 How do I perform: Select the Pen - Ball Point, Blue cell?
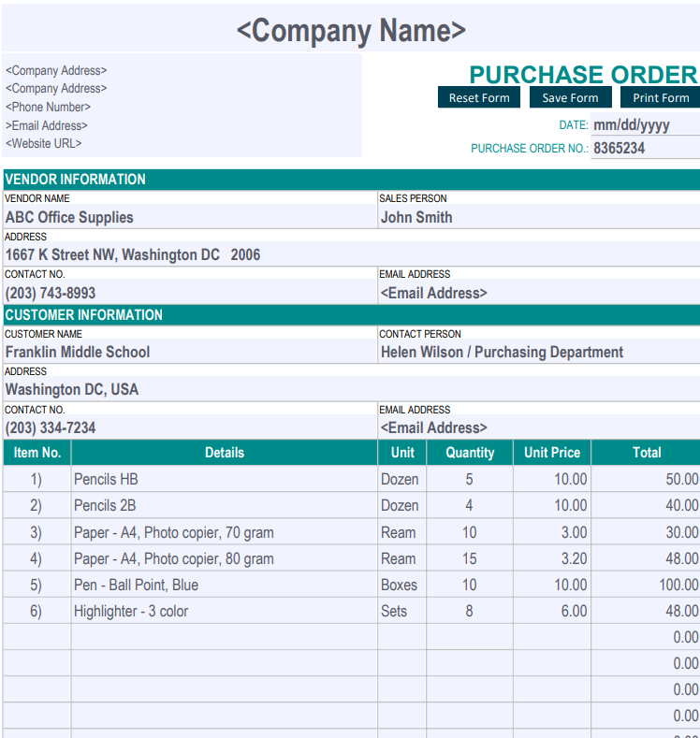(x=225, y=585)
